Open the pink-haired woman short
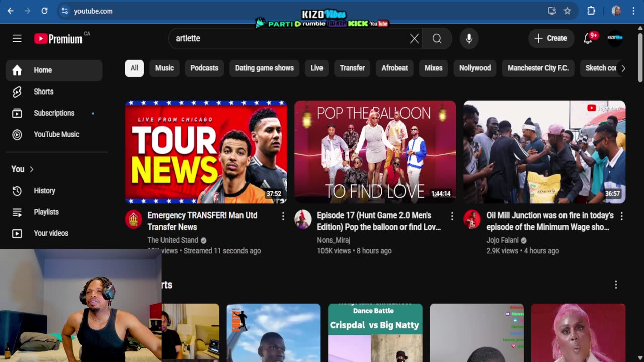 point(578,333)
